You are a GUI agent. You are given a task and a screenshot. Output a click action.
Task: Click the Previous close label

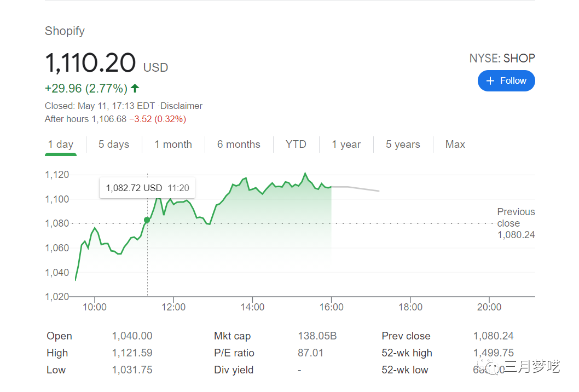click(x=516, y=218)
